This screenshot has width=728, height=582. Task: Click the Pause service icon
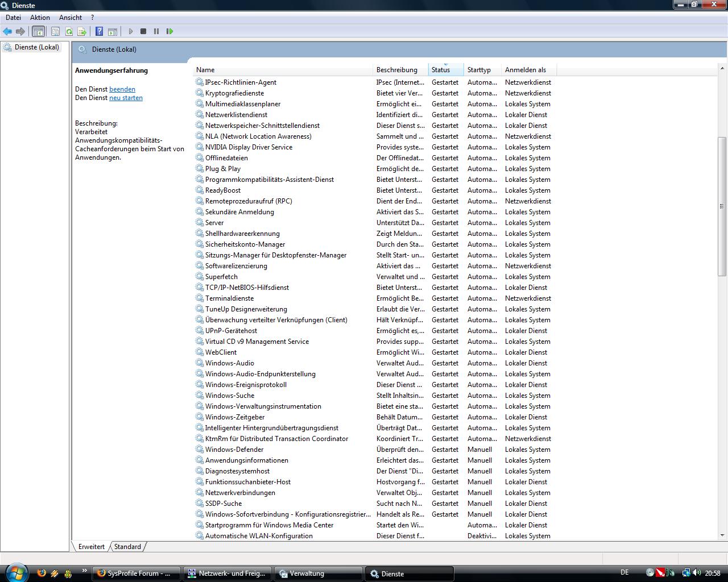(x=156, y=31)
